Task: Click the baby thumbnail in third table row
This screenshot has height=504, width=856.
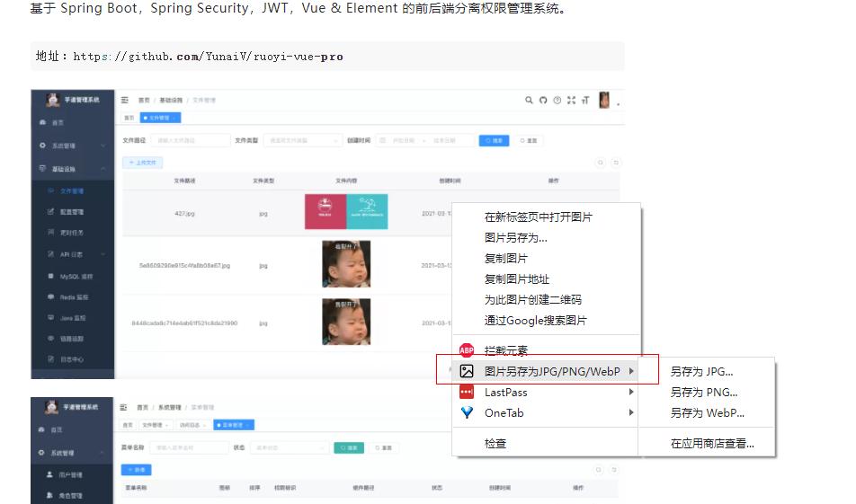Action: point(346,322)
